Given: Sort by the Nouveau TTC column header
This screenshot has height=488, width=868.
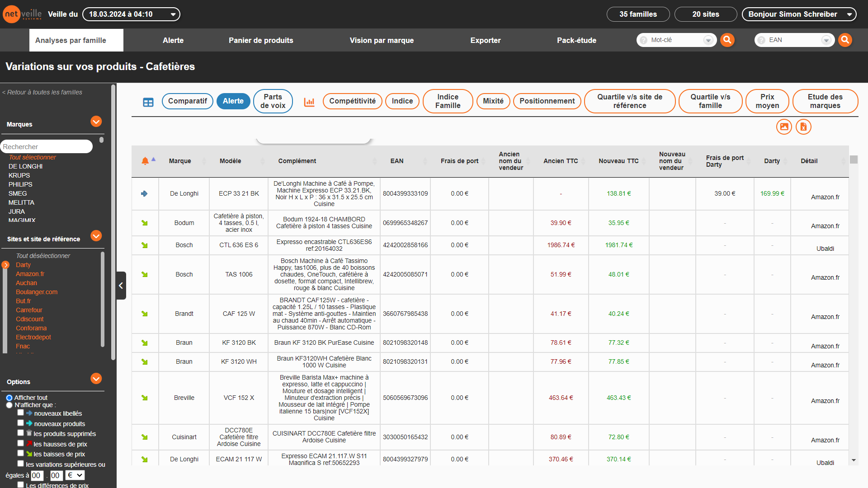Looking at the screenshot, I should pos(618,161).
